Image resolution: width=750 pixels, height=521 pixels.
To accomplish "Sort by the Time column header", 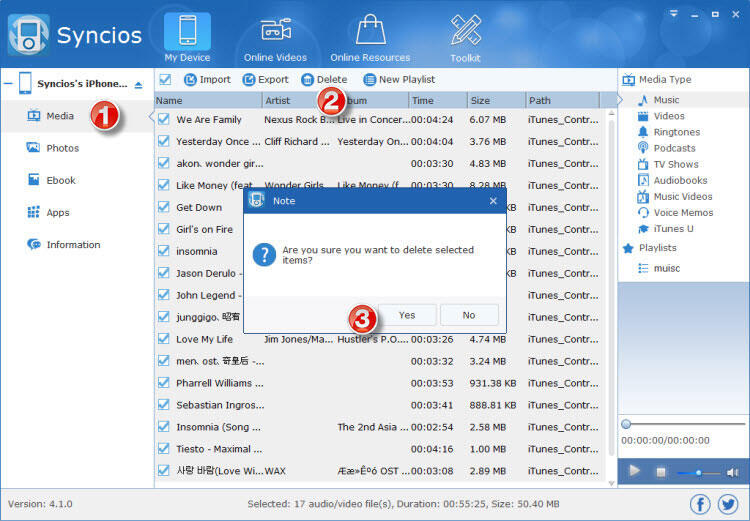I will click(438, 100).
